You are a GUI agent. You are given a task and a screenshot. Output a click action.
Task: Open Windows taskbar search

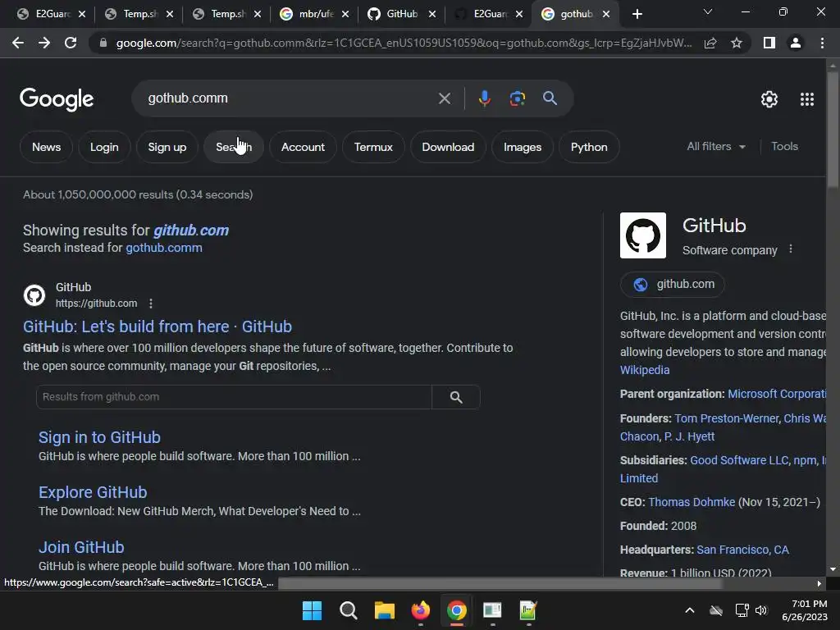(348, 610)
